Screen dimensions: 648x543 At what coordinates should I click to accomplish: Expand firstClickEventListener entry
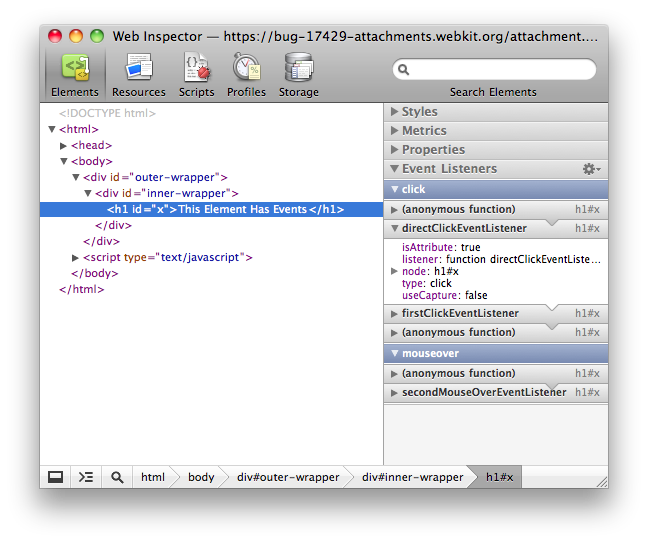(x=394, y=314)
